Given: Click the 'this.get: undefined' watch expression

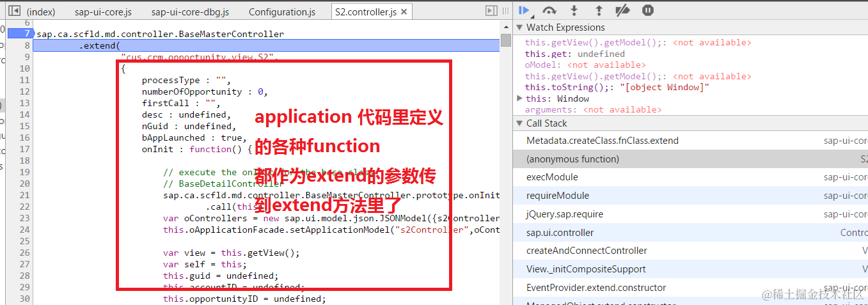Looking at the screenshot, I should click(575, 54).
